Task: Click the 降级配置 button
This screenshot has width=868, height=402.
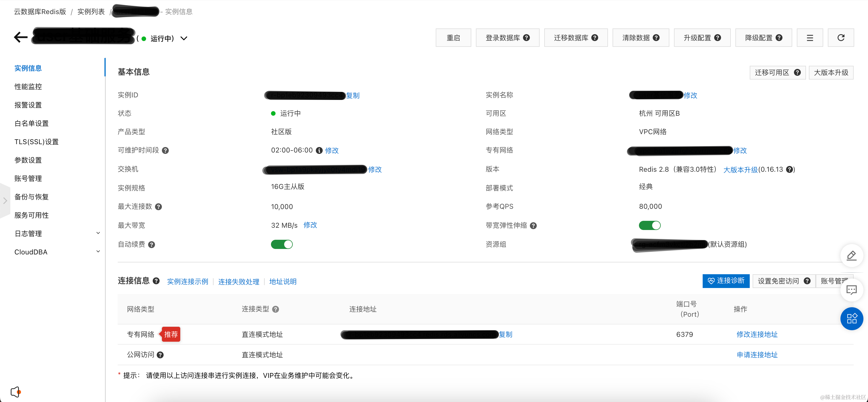Action: (x=764, y=38)
